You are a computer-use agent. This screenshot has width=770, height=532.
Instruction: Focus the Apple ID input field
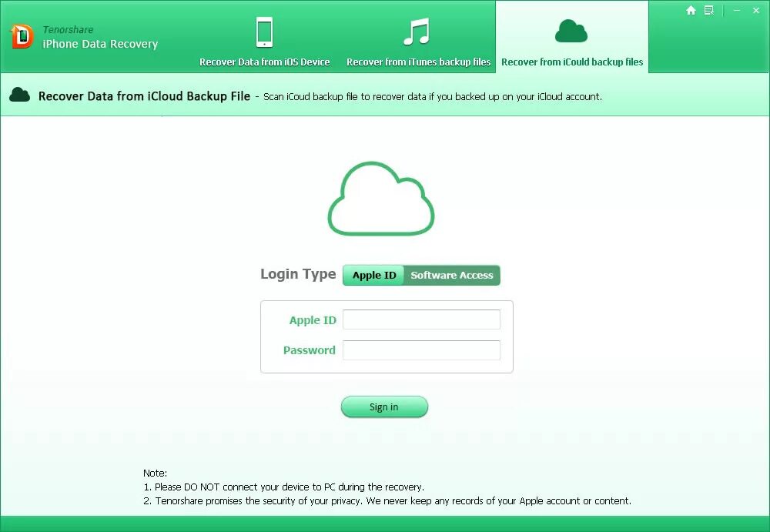pyautogui.click(x=421, y=320)
